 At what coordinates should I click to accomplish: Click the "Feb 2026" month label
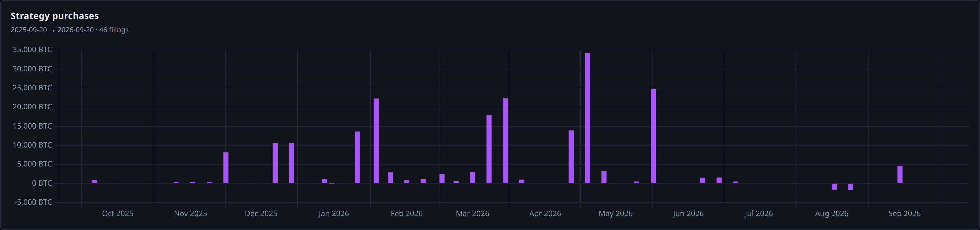[407, 213]
